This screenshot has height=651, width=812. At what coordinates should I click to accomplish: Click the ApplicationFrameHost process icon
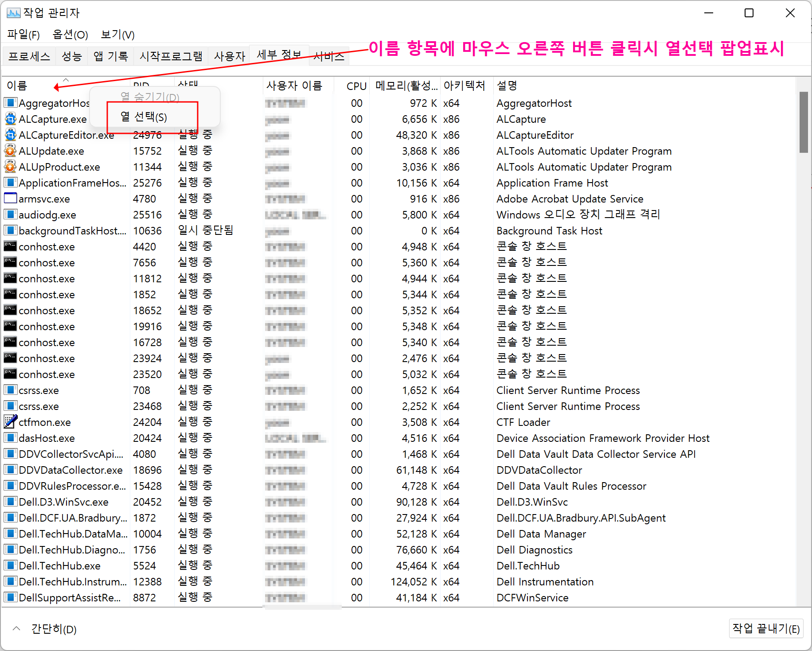click(x=10, y=183)
